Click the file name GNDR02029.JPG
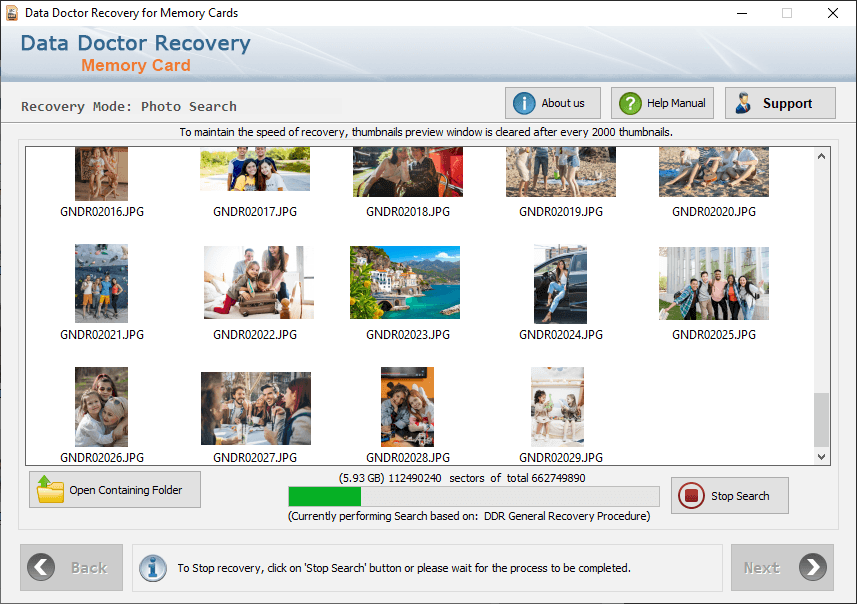This screenshot has width=857, height=604. [x=561, y=458]
